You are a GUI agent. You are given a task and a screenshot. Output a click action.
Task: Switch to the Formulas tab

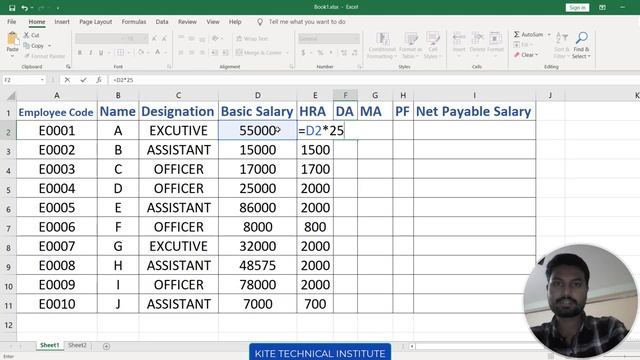point(133,22)
